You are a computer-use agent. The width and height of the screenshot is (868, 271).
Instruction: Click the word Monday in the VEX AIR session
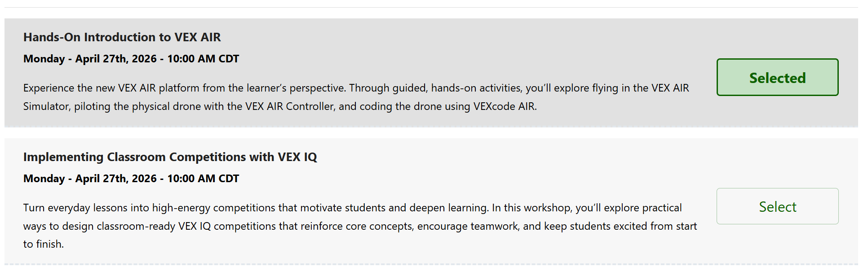pos(44,59)
